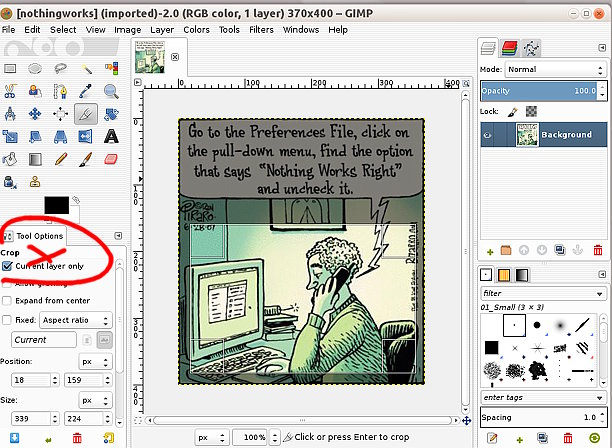Select the Ink tool
The height and width of the screenshot is (448, 612).
click(10, 182)
